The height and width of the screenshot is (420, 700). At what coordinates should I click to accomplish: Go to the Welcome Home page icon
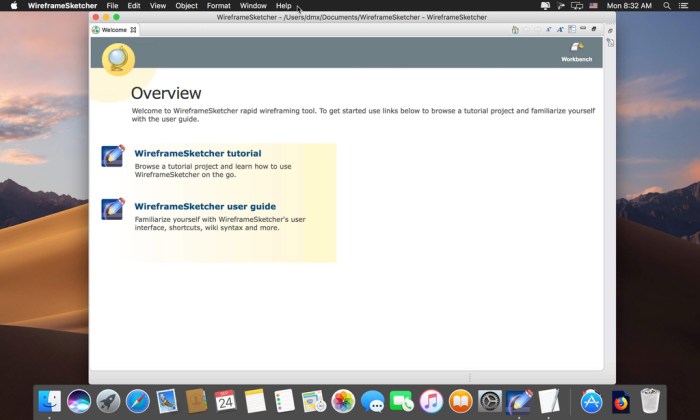click(515, 29)
